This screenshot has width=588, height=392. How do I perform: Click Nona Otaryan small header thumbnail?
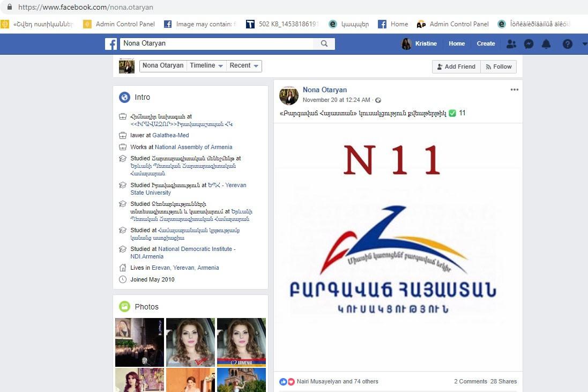(126, 66)
